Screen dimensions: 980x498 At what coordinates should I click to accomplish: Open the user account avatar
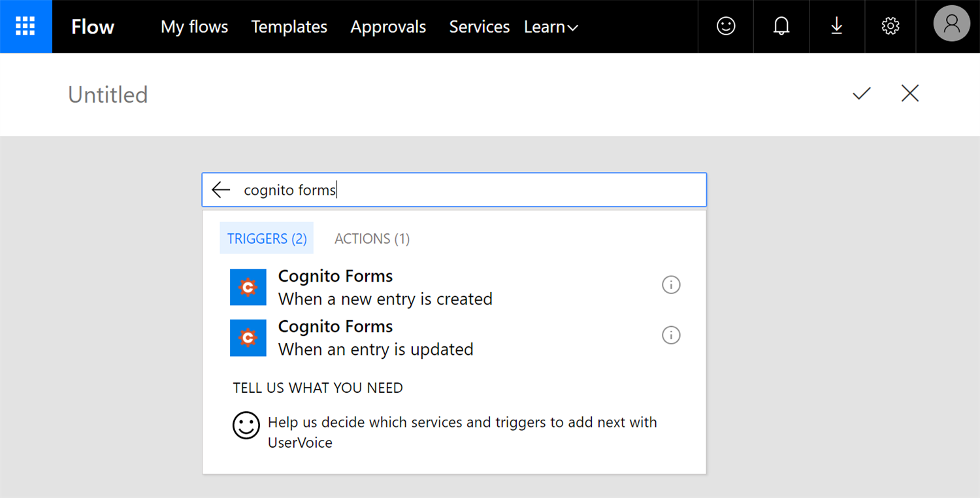(951, 25)
